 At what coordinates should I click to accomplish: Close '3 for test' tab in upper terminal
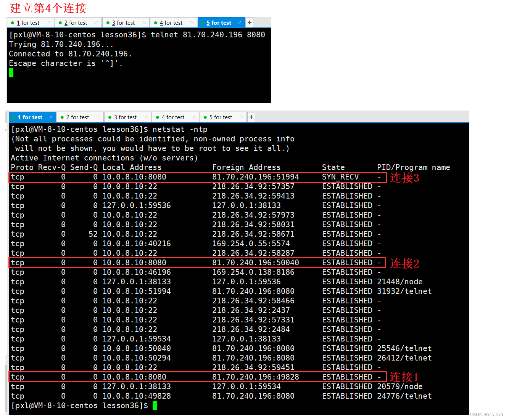[144, 22]
